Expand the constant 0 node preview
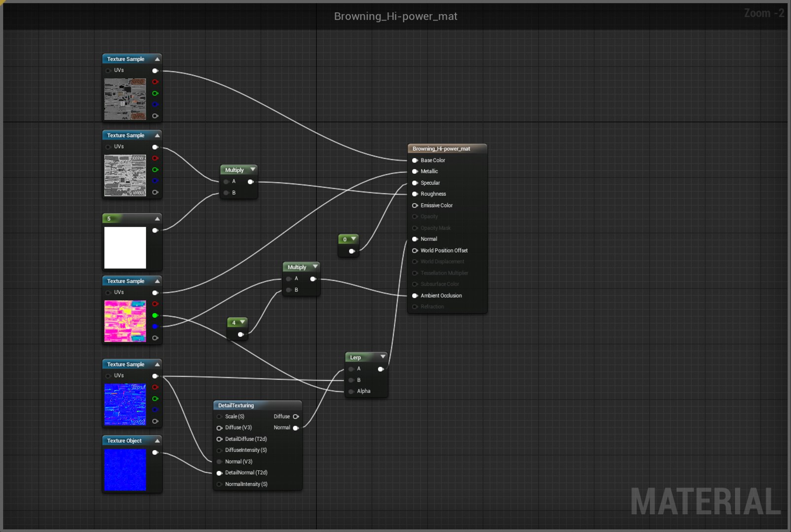Screen dimensions: 791x532 (x=353, y=239)
